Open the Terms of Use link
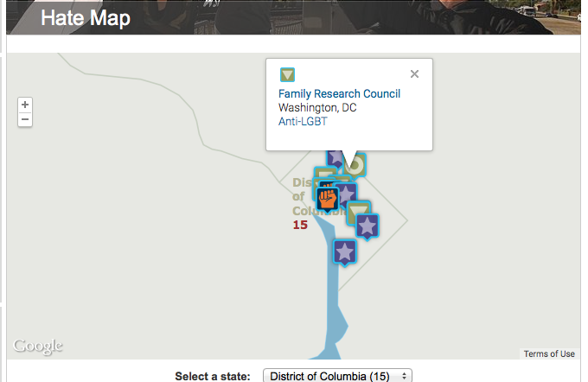The height and width of the screenshot is (382, 588). coord(549,353)
